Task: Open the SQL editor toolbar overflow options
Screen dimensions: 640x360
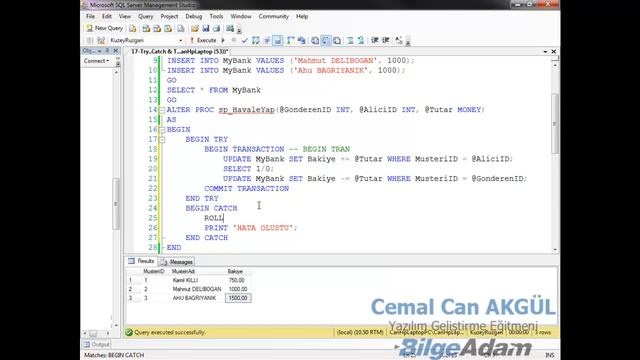Action: (x=408, y=41)
